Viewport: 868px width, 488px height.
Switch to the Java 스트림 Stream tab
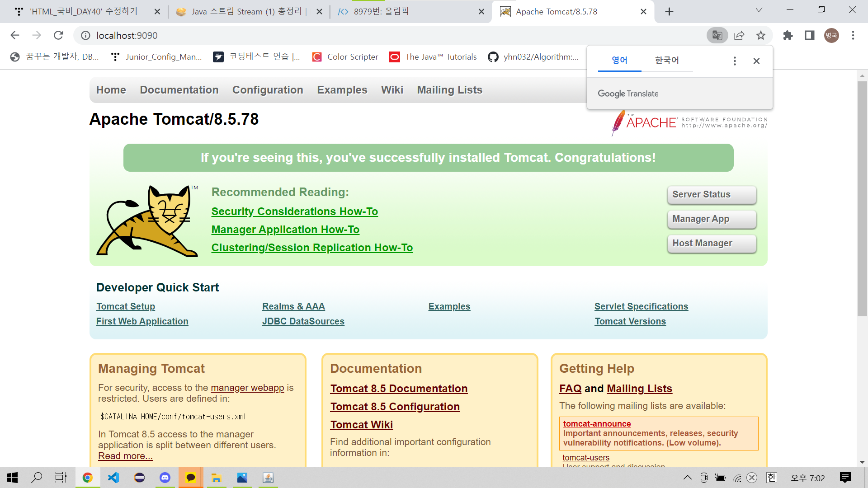point(246,12)
